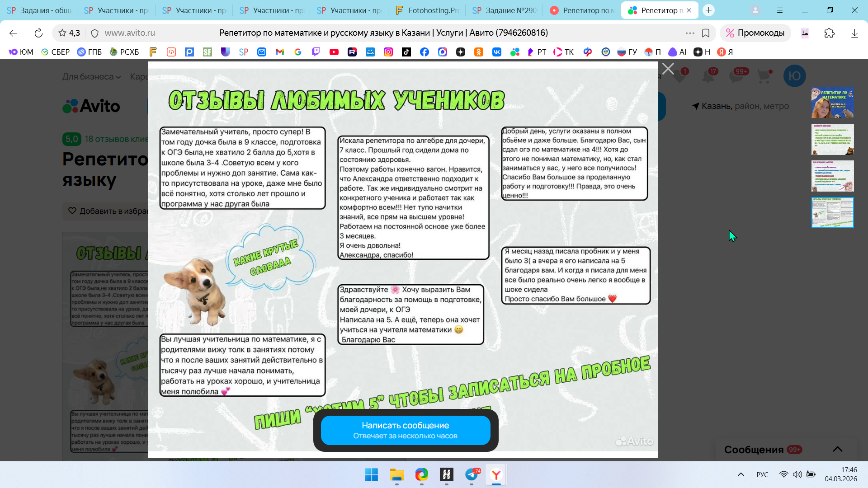Reload the page with refresh icon
868x488 pixels.
(38, 33)
